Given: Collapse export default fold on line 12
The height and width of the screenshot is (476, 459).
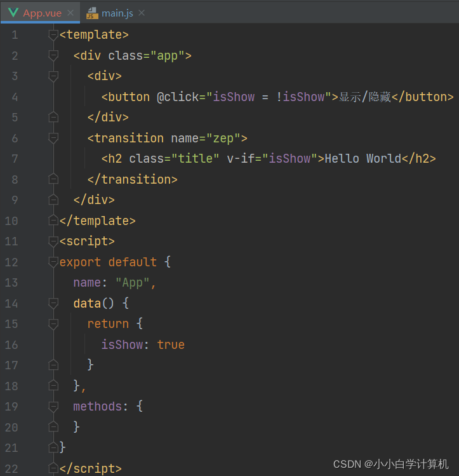Looking at the screenshot, I should pos(53,262).
